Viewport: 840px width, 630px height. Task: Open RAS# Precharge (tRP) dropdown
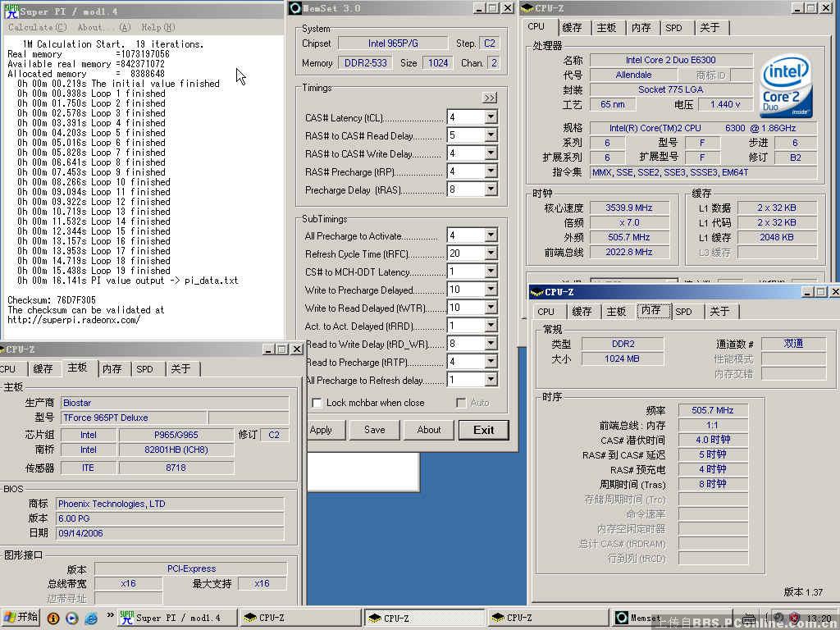(491, 171)
